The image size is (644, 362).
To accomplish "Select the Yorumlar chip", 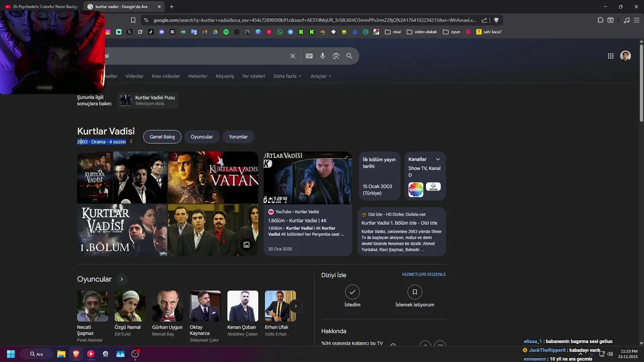I will tap(238, 137).
